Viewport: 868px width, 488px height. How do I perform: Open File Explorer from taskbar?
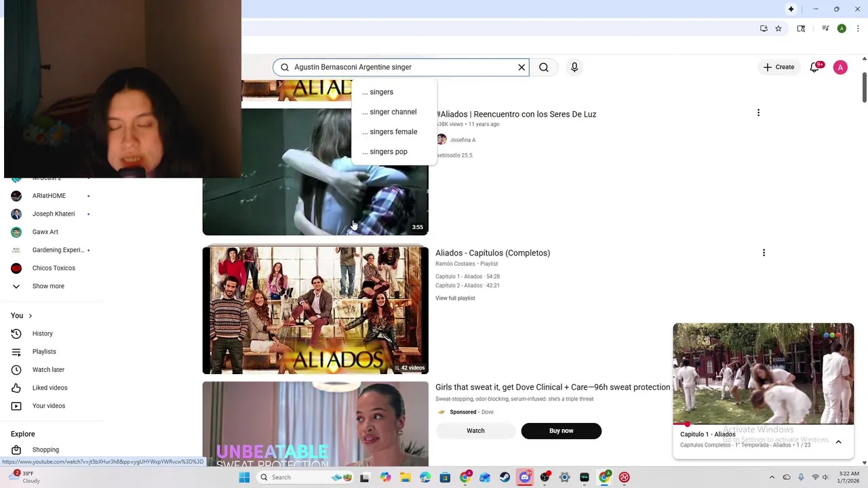[406, 477]
